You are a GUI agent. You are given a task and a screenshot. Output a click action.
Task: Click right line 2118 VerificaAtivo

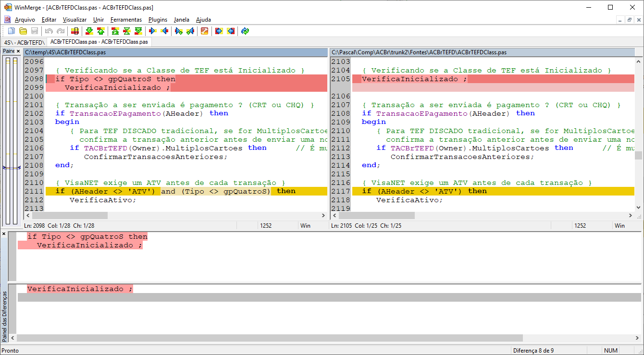coord(409,200)
